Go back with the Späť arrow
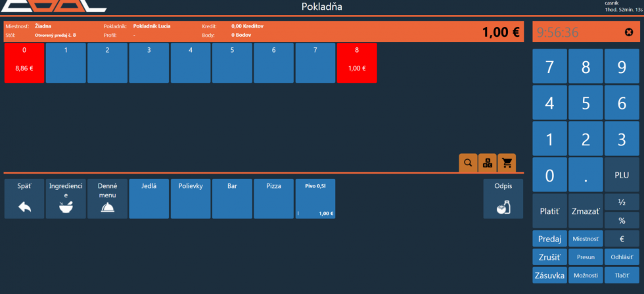 tap(24, 199)
